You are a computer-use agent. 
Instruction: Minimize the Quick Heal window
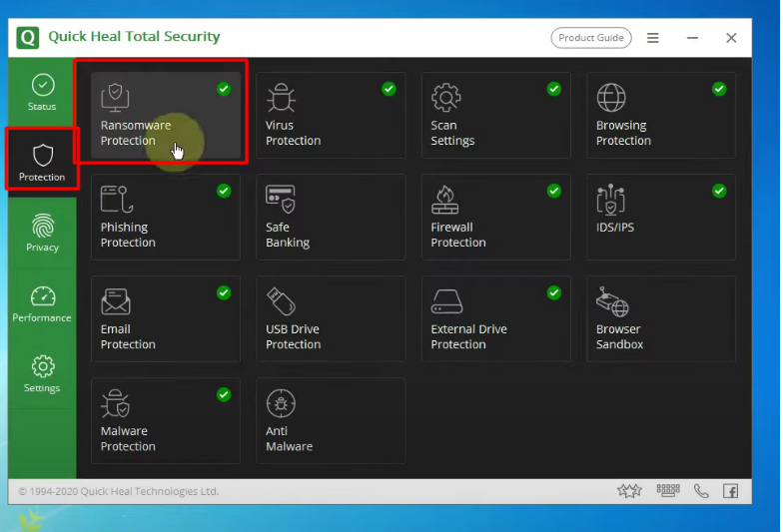coord(692,38)
